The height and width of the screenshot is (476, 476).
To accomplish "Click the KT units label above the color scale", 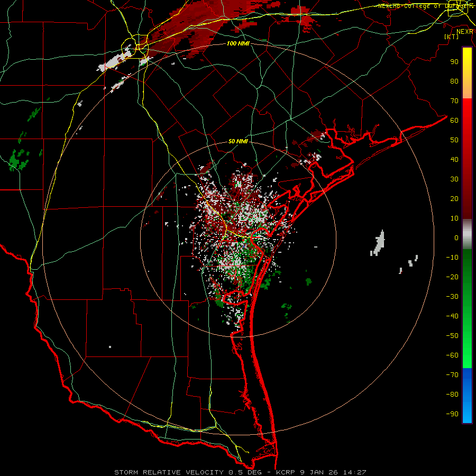I will pos(452,36).
